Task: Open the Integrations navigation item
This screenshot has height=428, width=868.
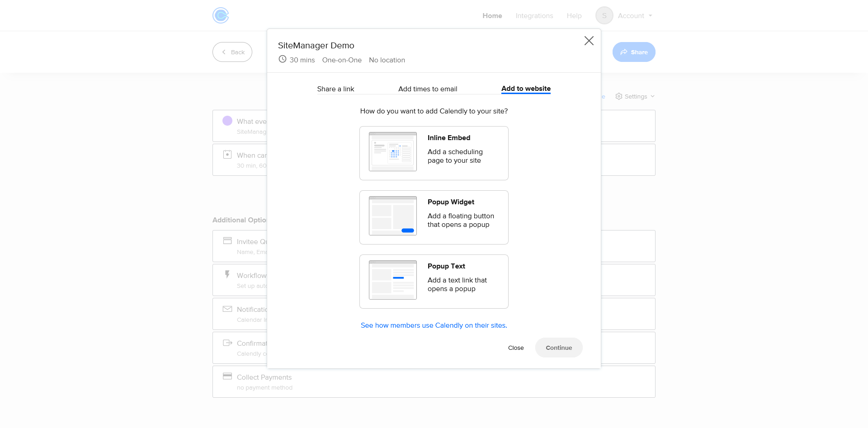Action: coord(534,16)
